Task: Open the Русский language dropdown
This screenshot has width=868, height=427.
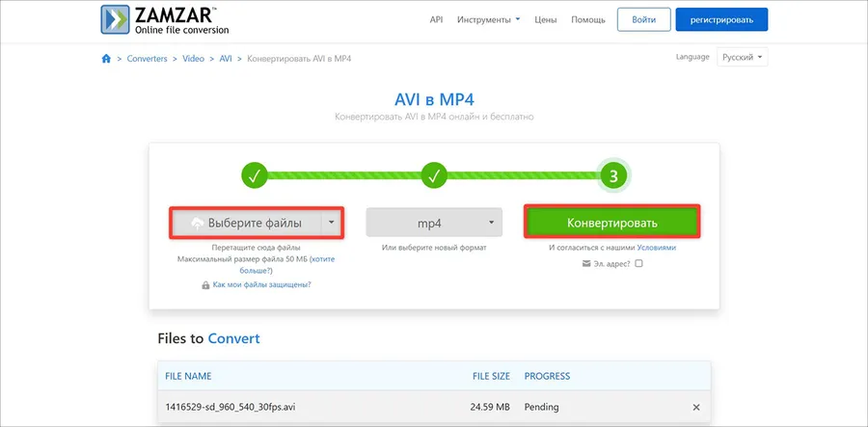Action: (743, 57)
